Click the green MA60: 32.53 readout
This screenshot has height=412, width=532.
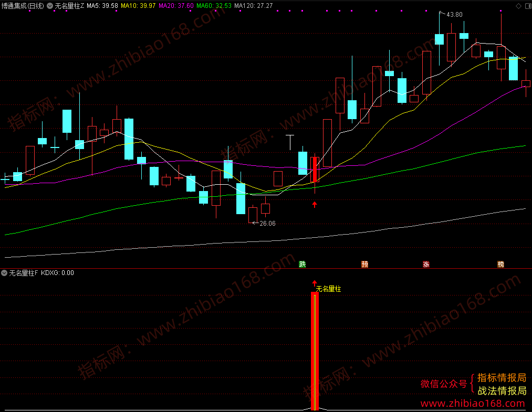point(214,6)
